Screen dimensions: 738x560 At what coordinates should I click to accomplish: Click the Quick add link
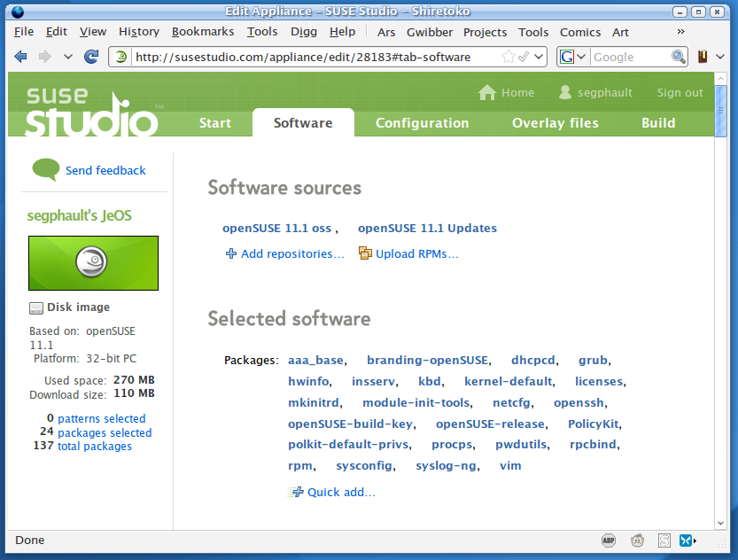tap(341, 493)
